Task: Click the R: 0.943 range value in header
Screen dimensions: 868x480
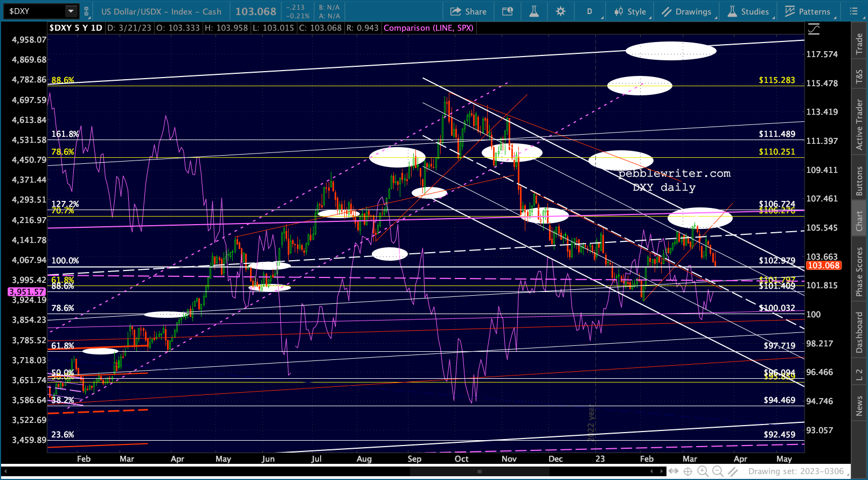Action: click(x=362, y=28)
